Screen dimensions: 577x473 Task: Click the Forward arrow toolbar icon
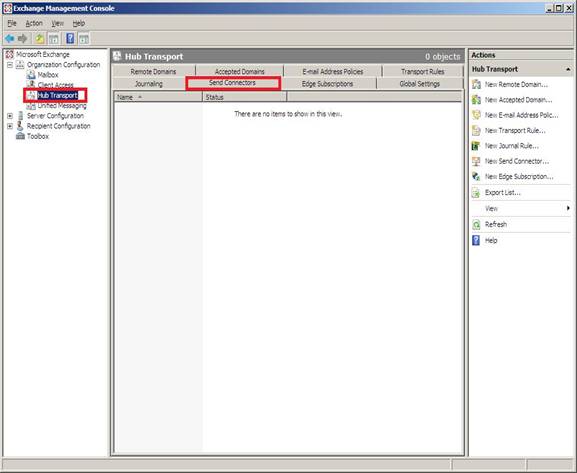(23, 38)
